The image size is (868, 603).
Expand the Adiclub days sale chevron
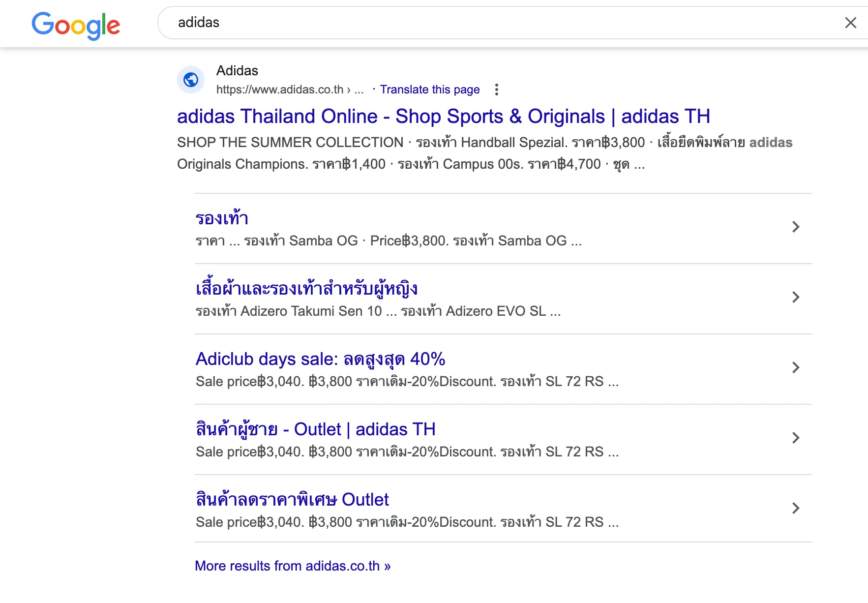[x=796, y=367]
